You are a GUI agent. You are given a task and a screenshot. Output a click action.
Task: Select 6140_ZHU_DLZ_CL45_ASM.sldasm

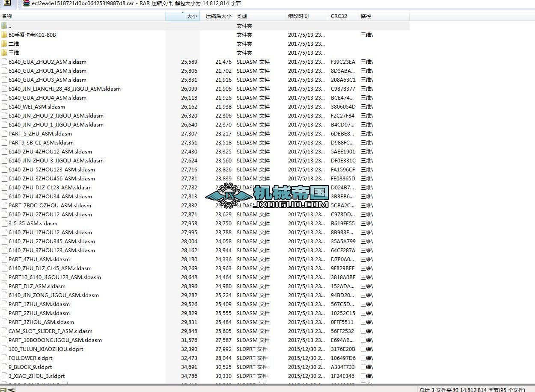pos(50,268)
